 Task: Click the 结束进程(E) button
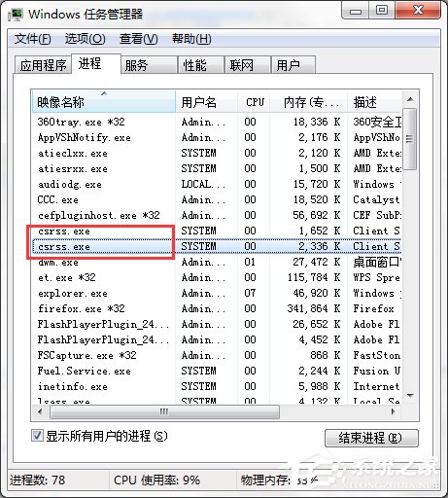tap(371, 438)
